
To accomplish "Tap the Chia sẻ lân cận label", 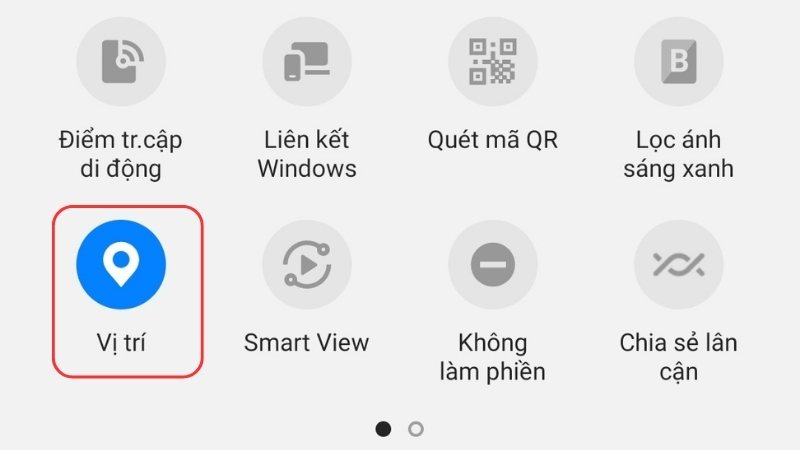I will click(679, 357).
